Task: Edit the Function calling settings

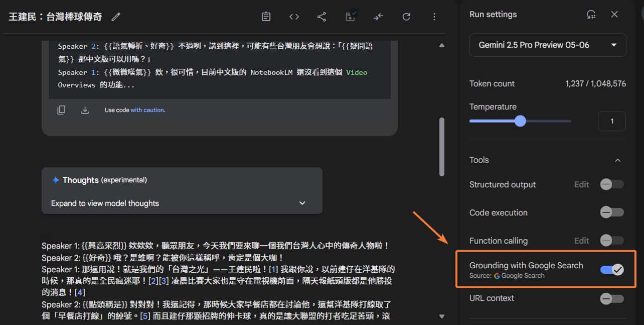Action: coord(581,241)
